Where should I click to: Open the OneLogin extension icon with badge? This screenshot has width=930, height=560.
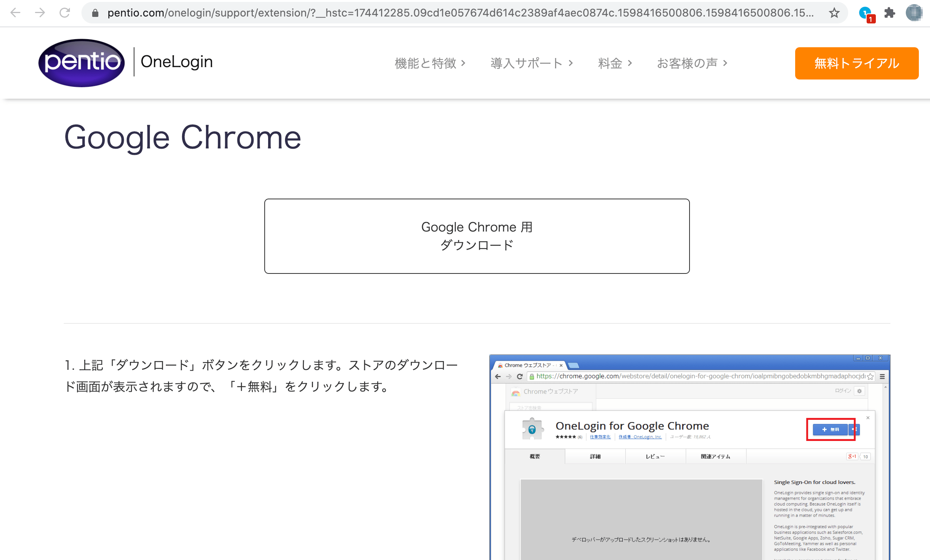pyautogui.click(x=866, y=14)
